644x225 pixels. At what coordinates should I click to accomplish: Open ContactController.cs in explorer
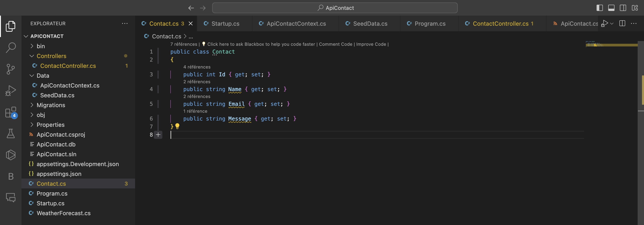(x=78, y=66)
